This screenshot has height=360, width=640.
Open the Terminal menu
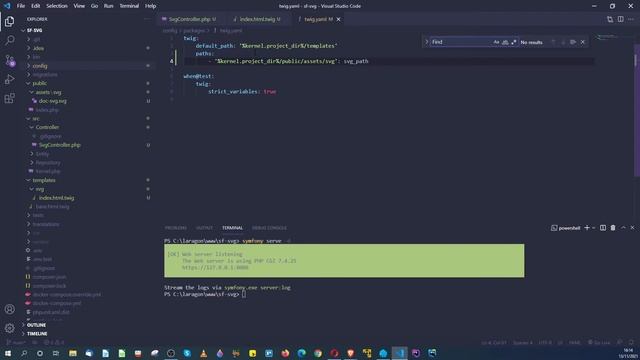129,6
